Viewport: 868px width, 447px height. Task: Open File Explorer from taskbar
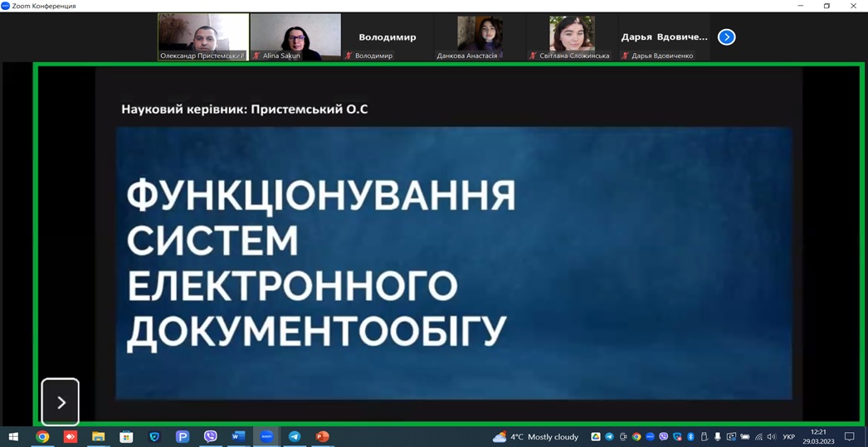click(x=98, y=436)
